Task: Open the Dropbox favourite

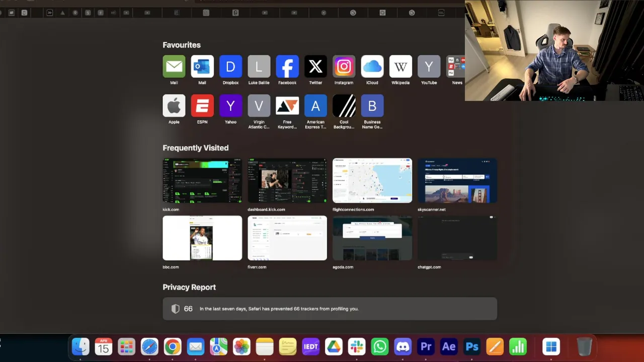Action: 230,66
